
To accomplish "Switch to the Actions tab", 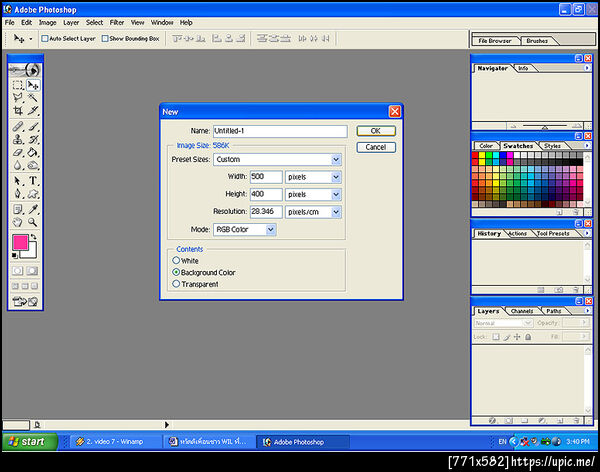I will [517, 233].
